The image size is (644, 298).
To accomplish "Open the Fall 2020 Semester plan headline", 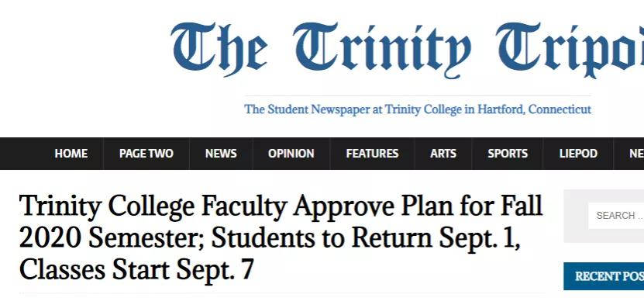I will point(281,237).
